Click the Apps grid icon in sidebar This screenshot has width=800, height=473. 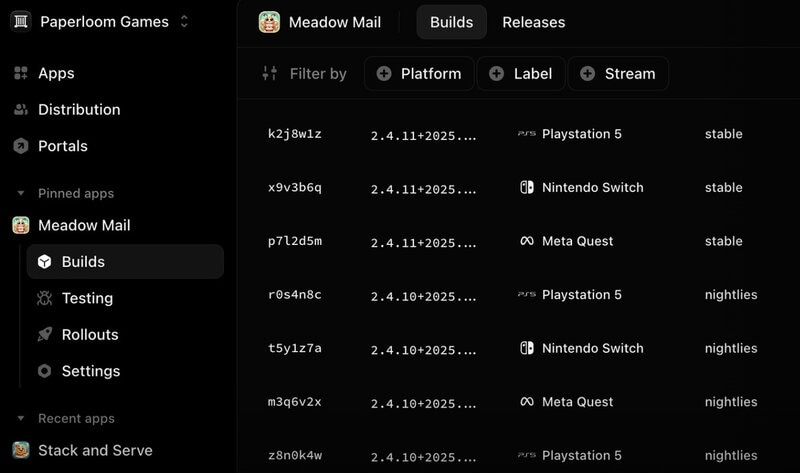pyautogui.click(x=21, y=73)
